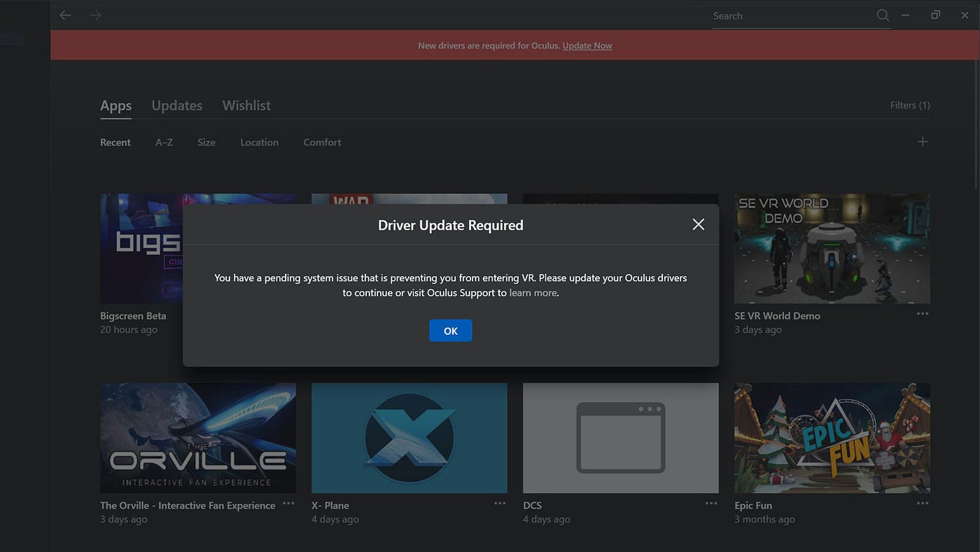The width and height of the screenshot is (980, 552).
Task: Click the search magnifier icon
Action: 883,15
